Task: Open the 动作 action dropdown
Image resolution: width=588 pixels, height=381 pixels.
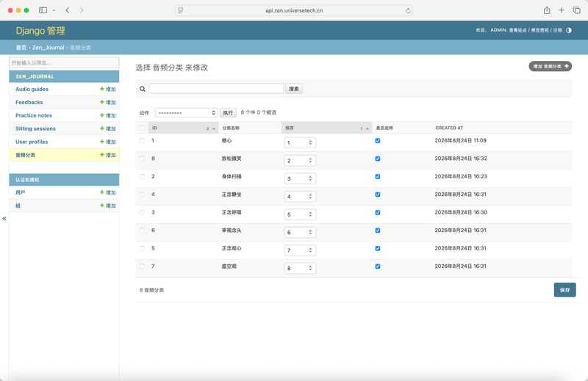Action: tap(187, 113)
